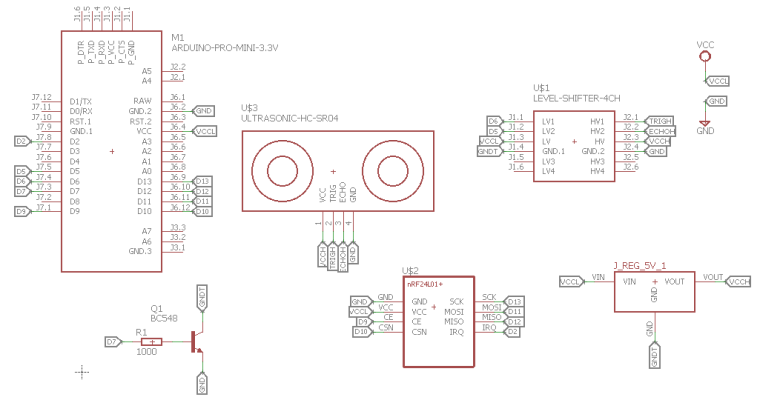
Task: Click the TRIGH net label on level shifter
Action: [659, 121]
